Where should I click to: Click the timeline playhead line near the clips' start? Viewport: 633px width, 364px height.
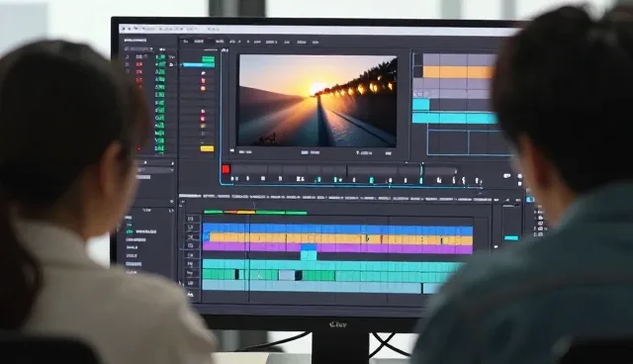pyautogui.click(x=249, y=258)
